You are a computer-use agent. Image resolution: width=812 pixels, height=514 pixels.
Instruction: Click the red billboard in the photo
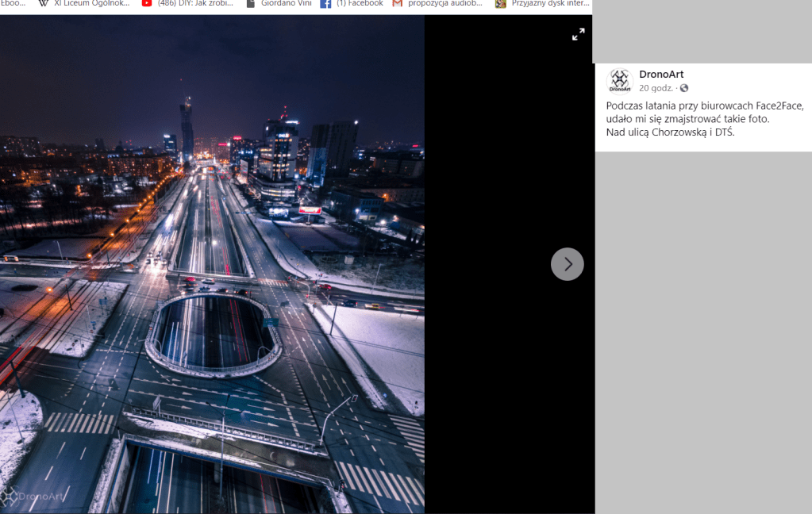[x=310, y=210]
